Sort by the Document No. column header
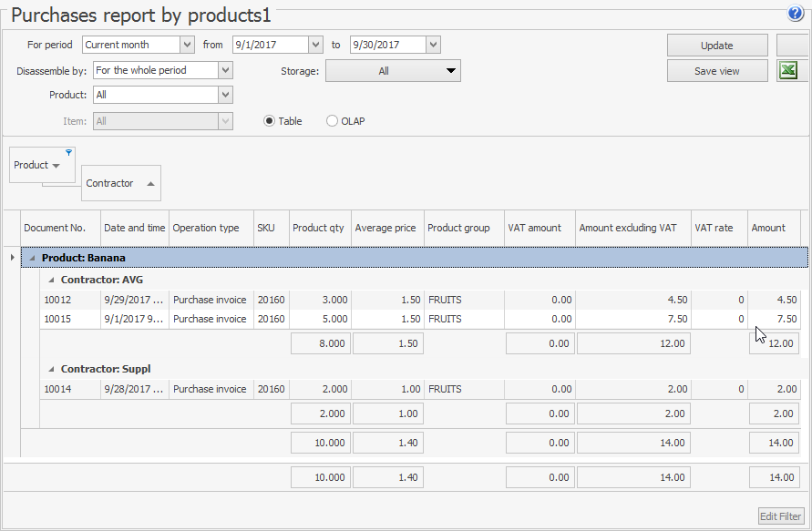This screenshot has height=531, width=812. click(x=55, y=228)
